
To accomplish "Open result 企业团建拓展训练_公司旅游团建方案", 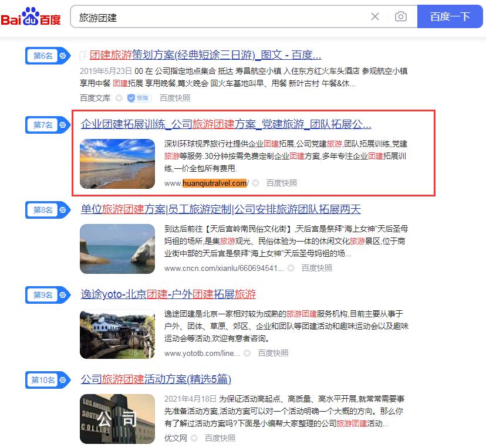I will 225,124.
